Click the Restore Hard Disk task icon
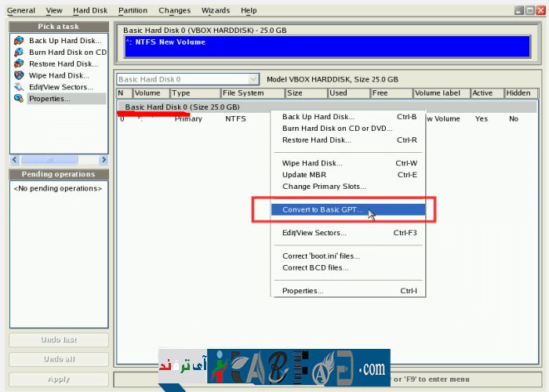This screenshot has height=392, width=549. pos(19,64)
